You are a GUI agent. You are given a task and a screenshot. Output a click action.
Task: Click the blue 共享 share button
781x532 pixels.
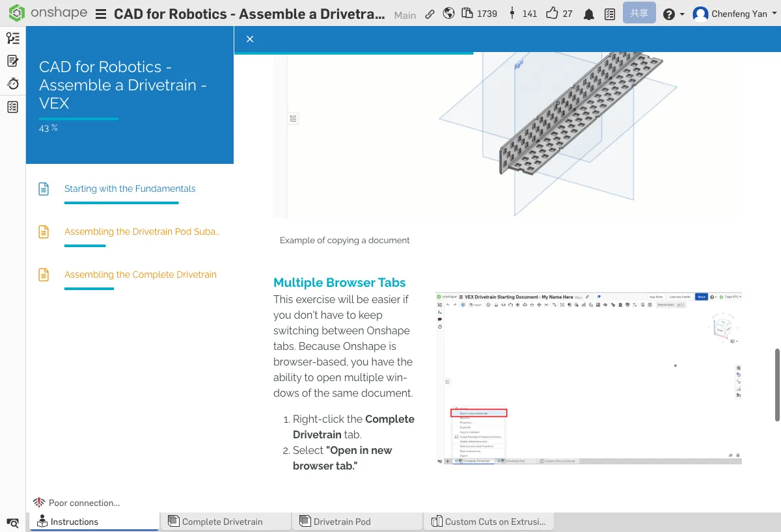pyautogui.click(x=639, y=13)
